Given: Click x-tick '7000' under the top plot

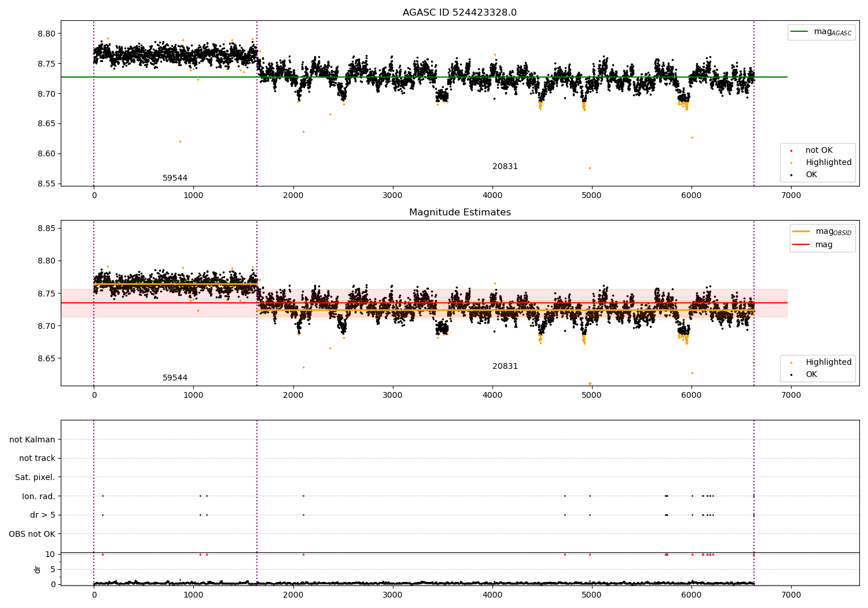Looking at the screenshot, I should [x=791, y=196].
